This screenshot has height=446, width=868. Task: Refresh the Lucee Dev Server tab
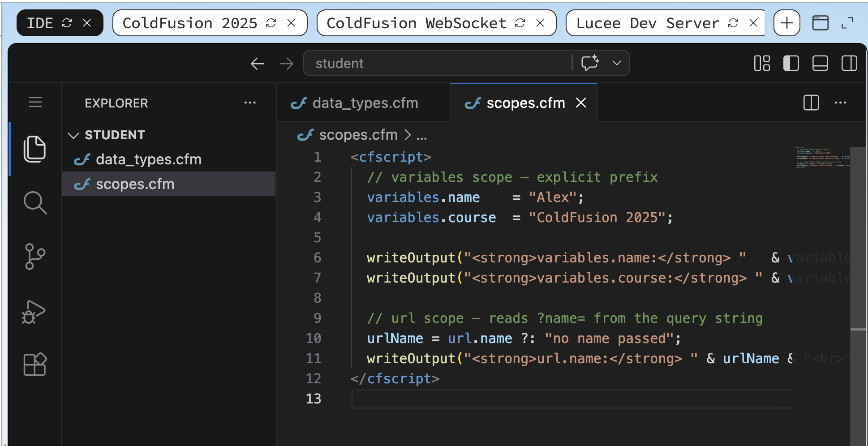point(733,23)
